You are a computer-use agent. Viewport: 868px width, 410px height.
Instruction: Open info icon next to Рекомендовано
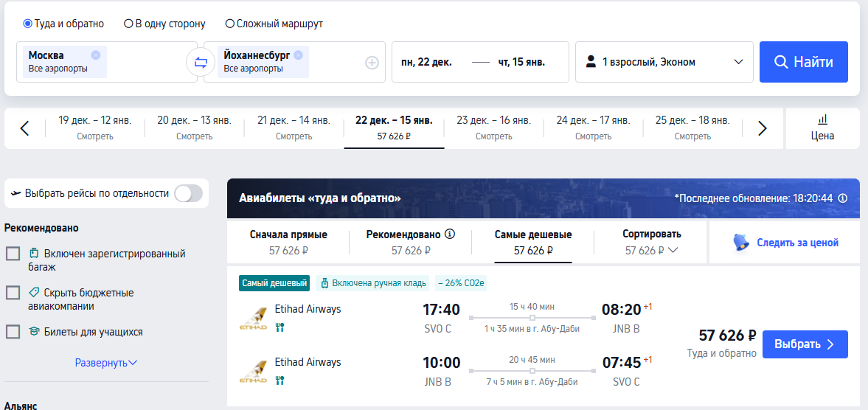click(x=450, y=234)
